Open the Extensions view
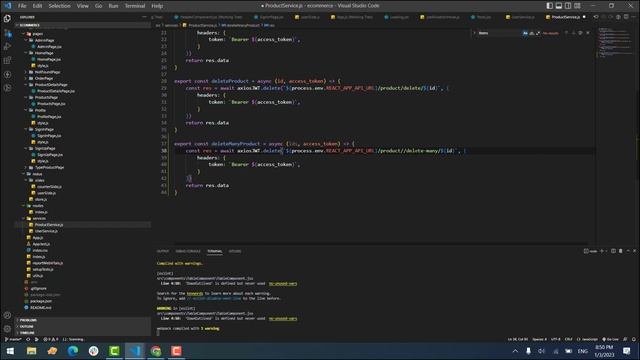 7,60
